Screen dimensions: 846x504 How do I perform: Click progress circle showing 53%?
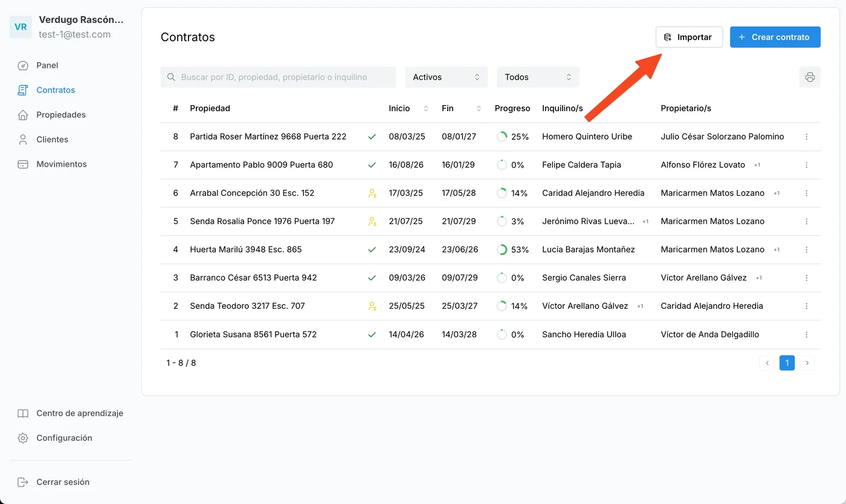(x=502, y=250)
